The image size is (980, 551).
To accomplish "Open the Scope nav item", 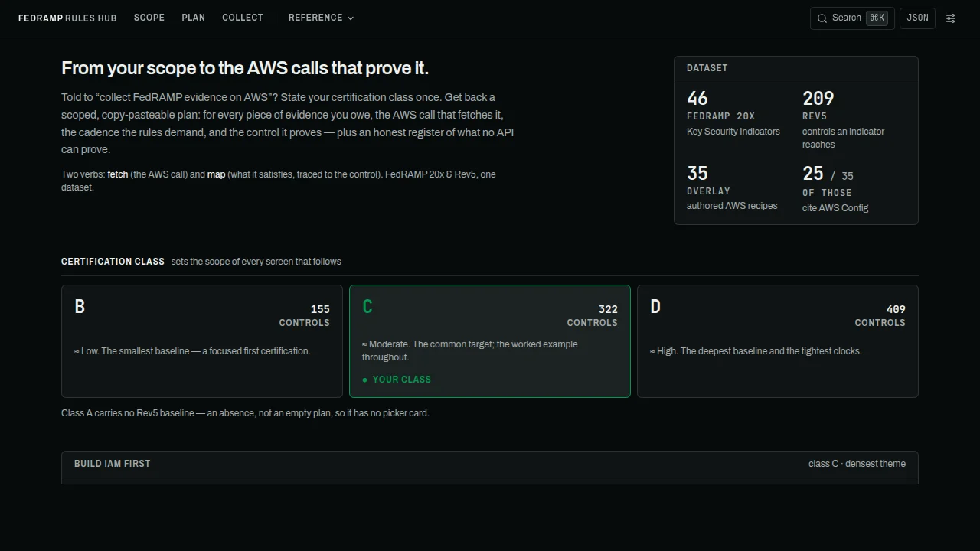I will (x=149, y=18).
